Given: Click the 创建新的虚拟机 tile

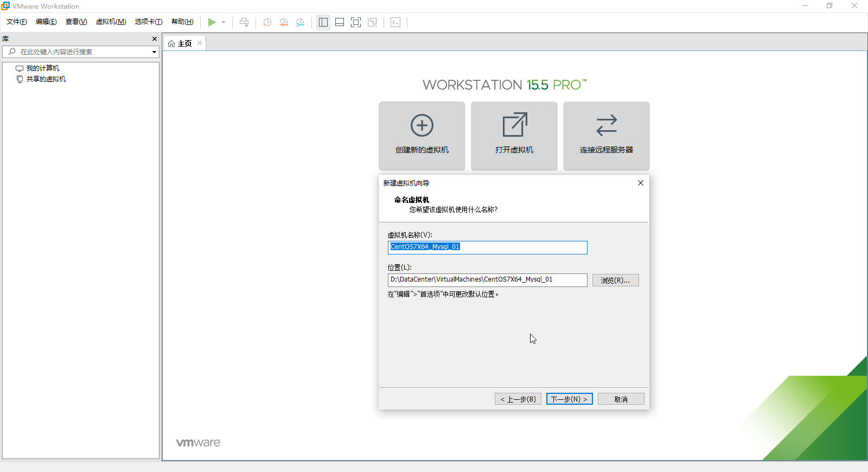Looking at the screenshot, I should (x=422, y=136).
